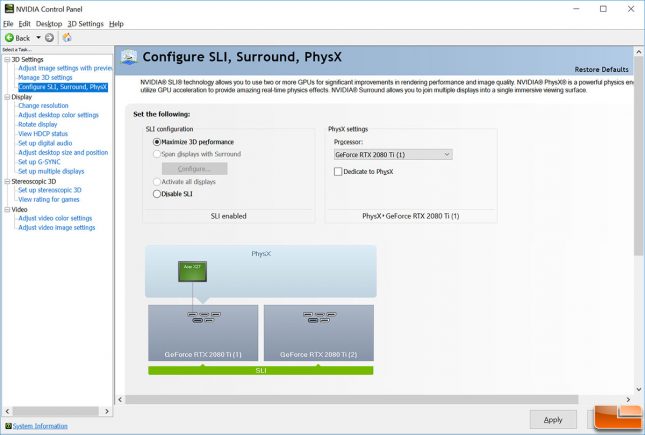Image resolution: width=645 pixels, height=435 pixels.
Task: Check the Dedicate to PhysX checkbox
Action: point(338,172)
